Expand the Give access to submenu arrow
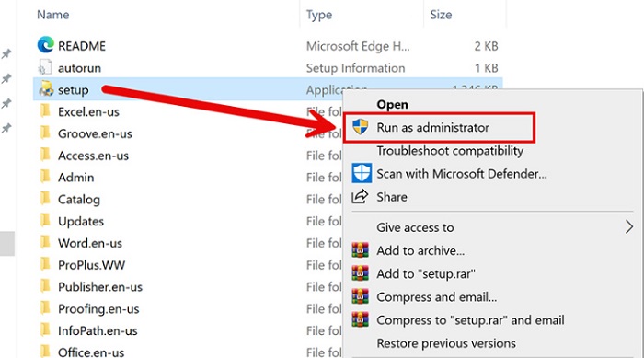Viewport: 644px width, 358px height. 628,227
